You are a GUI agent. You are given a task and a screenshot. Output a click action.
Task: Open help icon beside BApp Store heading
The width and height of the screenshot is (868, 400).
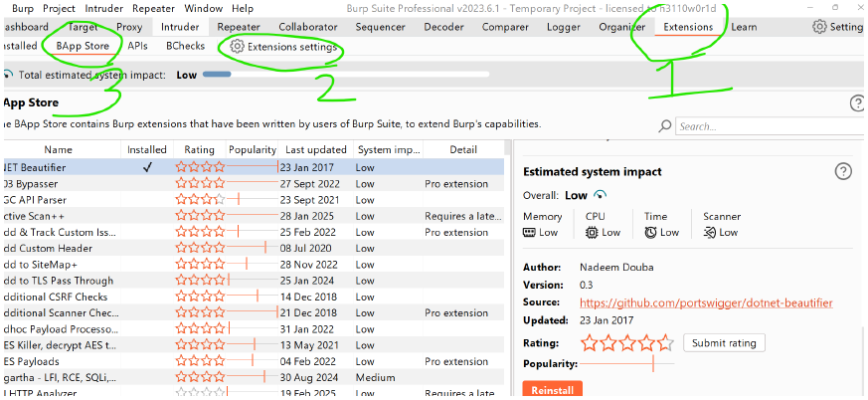(856, 103)
